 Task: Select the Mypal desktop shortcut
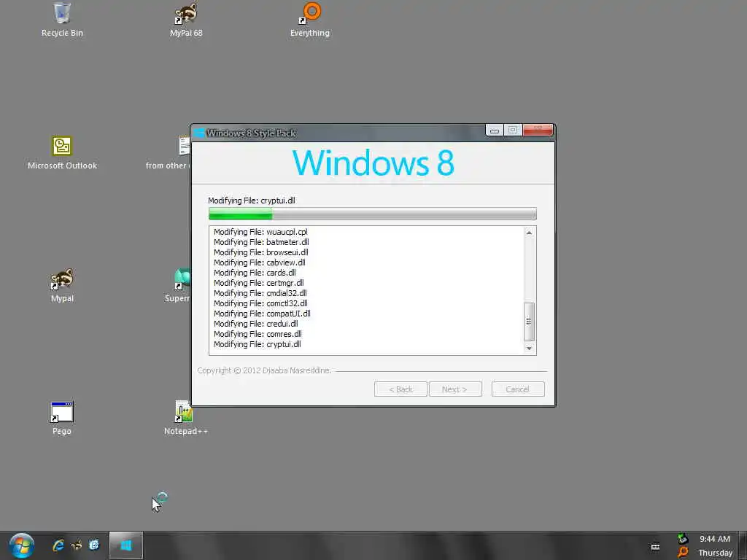[62, 285]
